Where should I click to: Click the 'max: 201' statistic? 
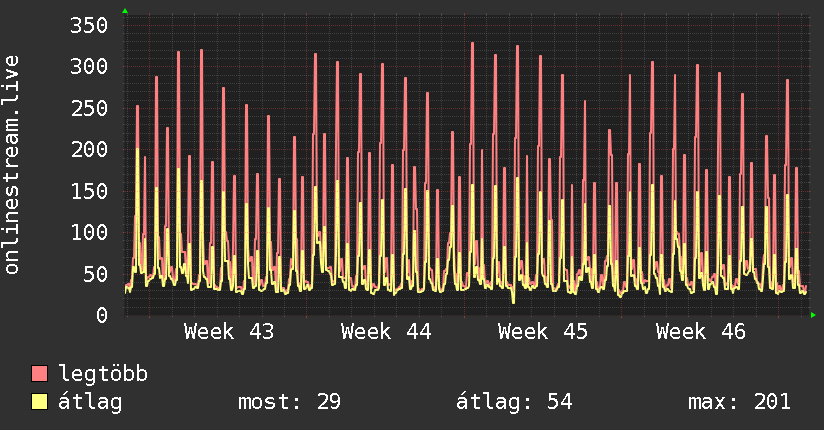[x=739, y=402]
